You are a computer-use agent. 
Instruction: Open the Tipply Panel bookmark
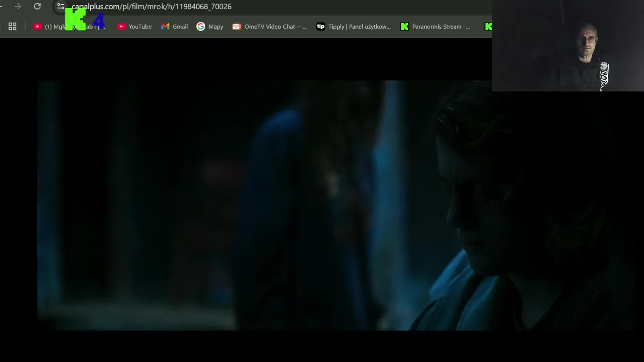[354, 26]
